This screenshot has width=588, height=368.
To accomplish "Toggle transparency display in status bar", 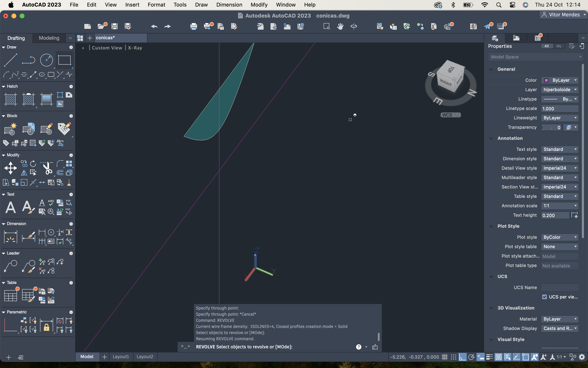I will coord(499,357).
